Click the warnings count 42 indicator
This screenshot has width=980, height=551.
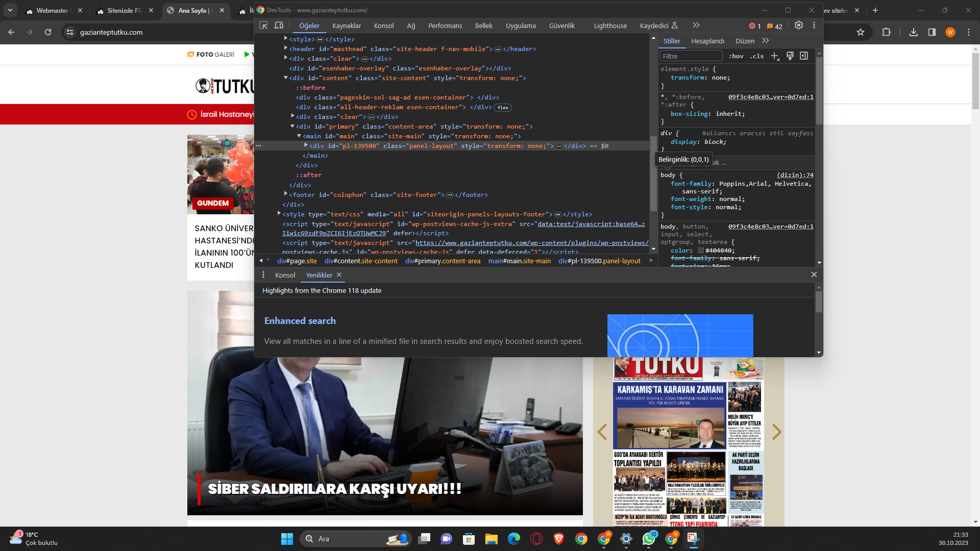click(774, 26)
